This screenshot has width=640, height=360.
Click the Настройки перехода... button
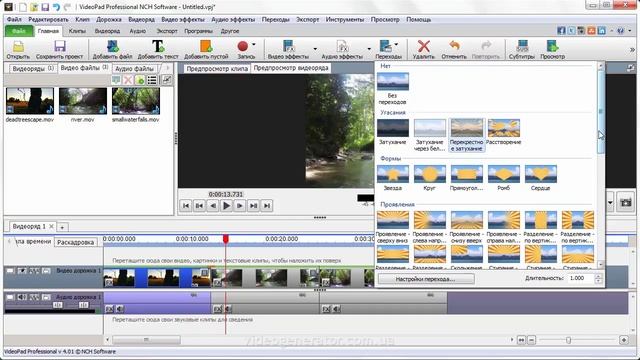point(425,279)
